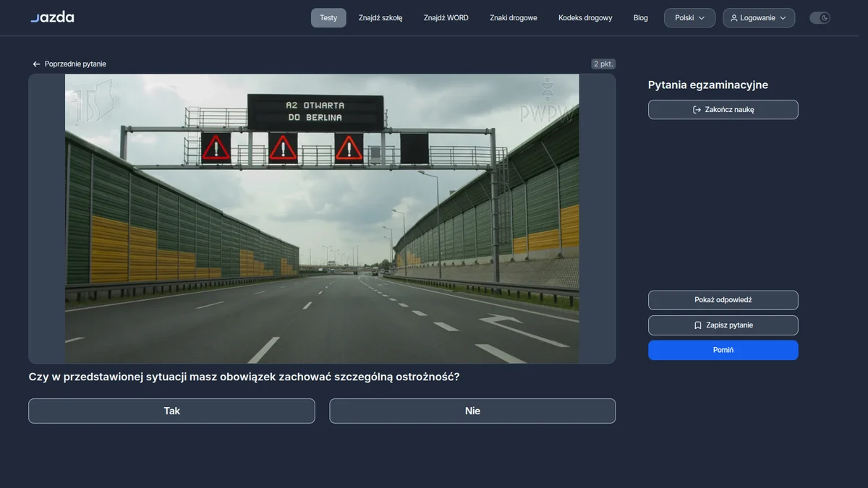Open the A2 motorway question image
Image resolution: width=868 pixels, height=488 pixels.
[322, 218]
